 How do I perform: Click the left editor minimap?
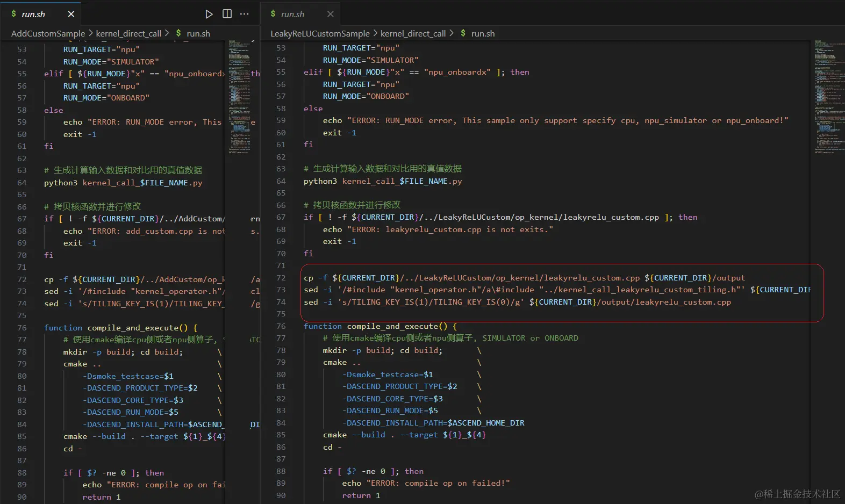[239, 97]
